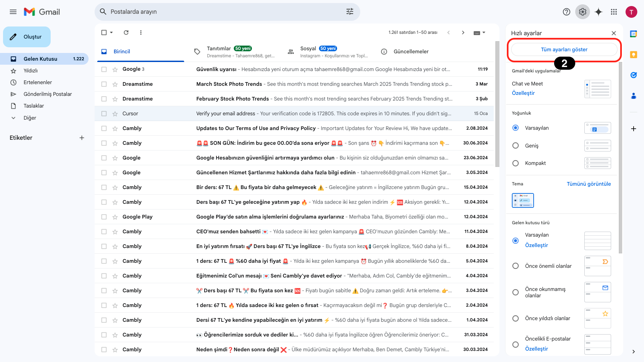Open Google Hesabınızın güvenliğini artırmaya email
The width and height of the screenshot is (644, 362).
294,158
